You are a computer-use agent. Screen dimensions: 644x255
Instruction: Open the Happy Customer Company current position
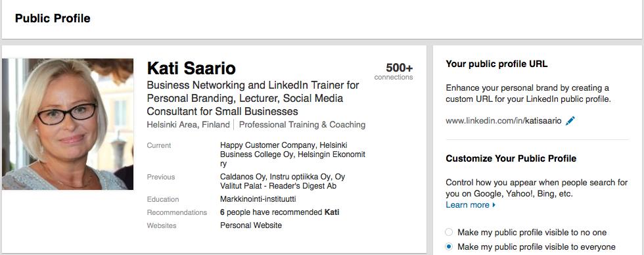(268, 145)
